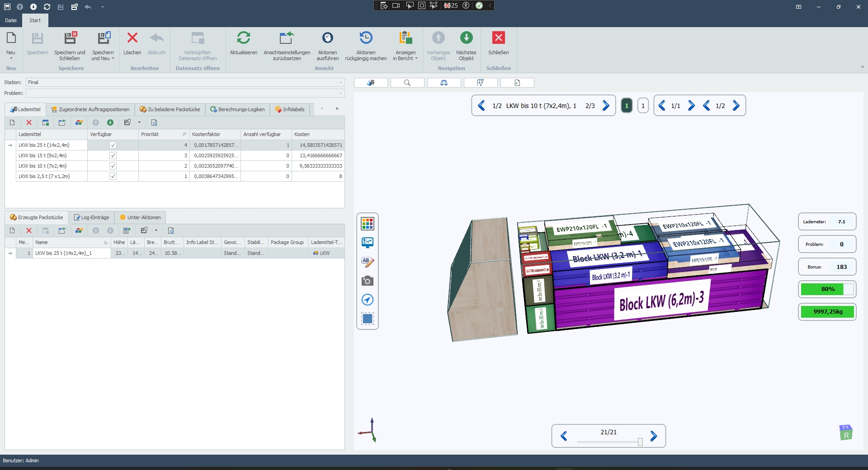The height and width of the screenshot is (470, 868).
Task: Click the 21/21 loading step slider handle
Action: (x=640, y=442)
